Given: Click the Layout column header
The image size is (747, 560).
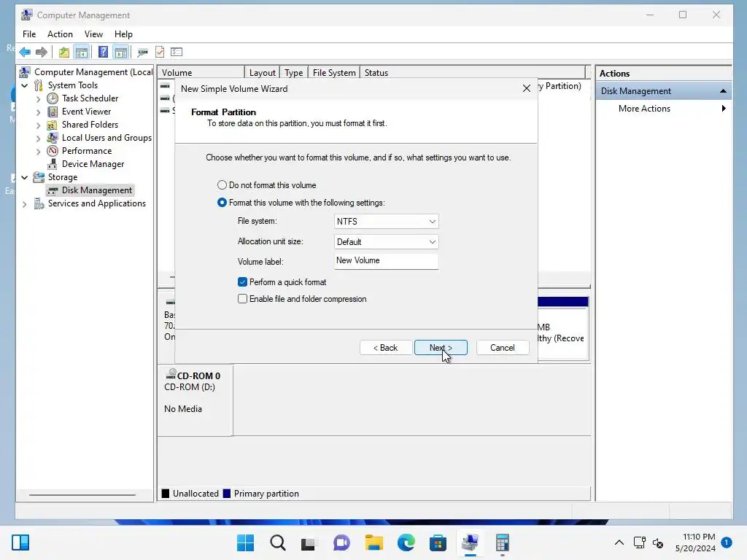Looking at the screenshot, I should click(263, 72).
